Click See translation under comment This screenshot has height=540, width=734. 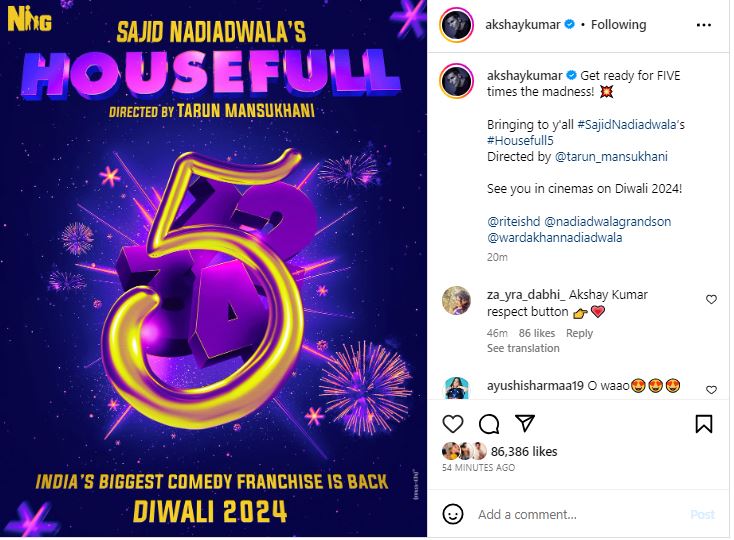523,348
